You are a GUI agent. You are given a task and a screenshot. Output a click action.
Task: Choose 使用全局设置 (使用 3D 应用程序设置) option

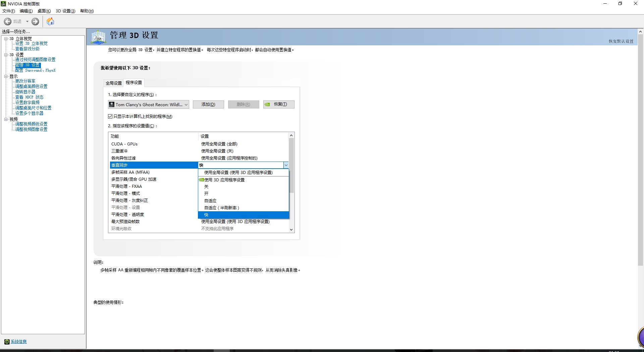coord(244,173)
